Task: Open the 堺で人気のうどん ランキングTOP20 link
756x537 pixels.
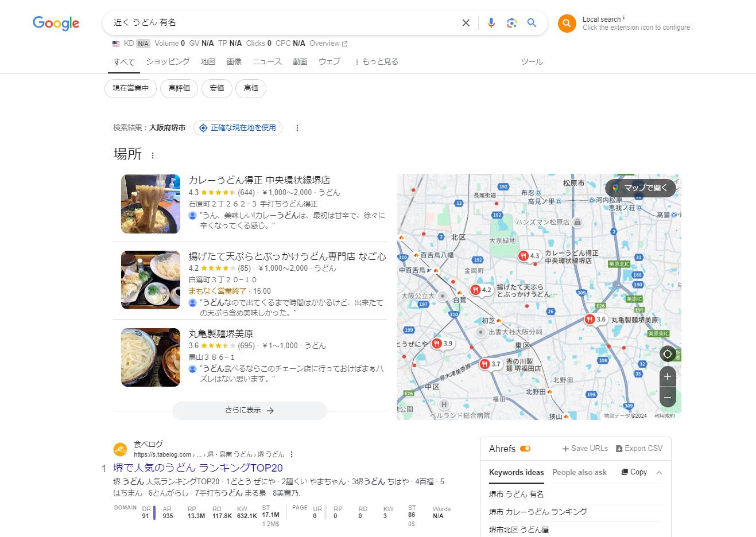Action: point(197,468)
